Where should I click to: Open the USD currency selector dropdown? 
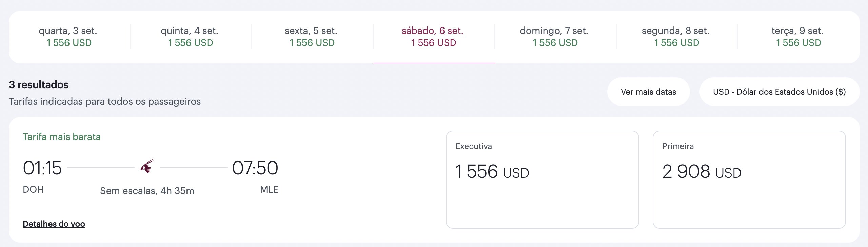coord(779,92)
